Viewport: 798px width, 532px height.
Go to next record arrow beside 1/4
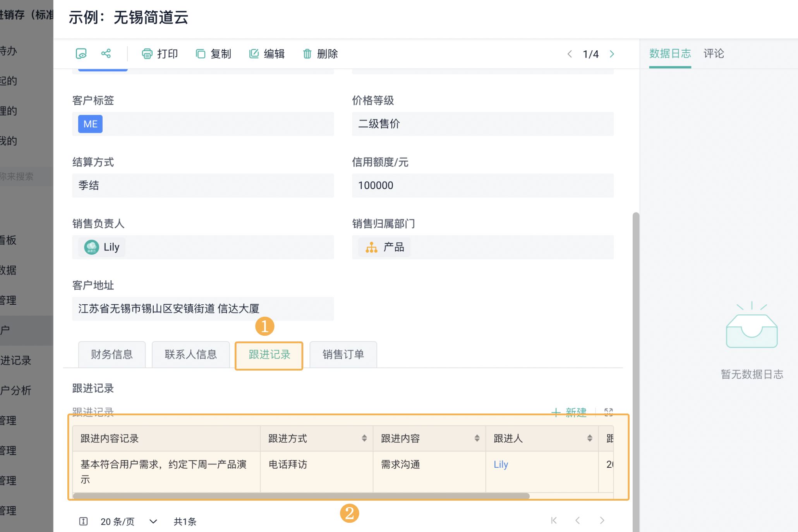click(x=612, y=54)
